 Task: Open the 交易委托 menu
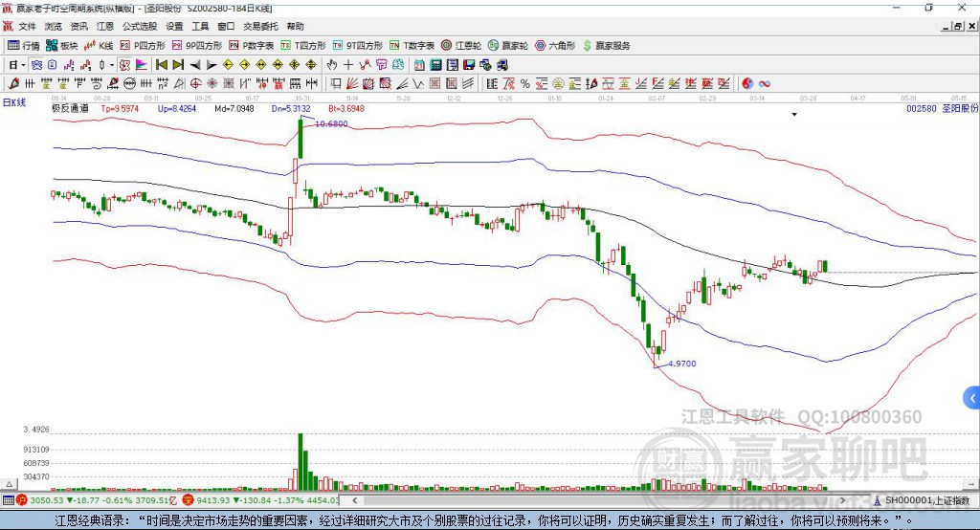260,26
